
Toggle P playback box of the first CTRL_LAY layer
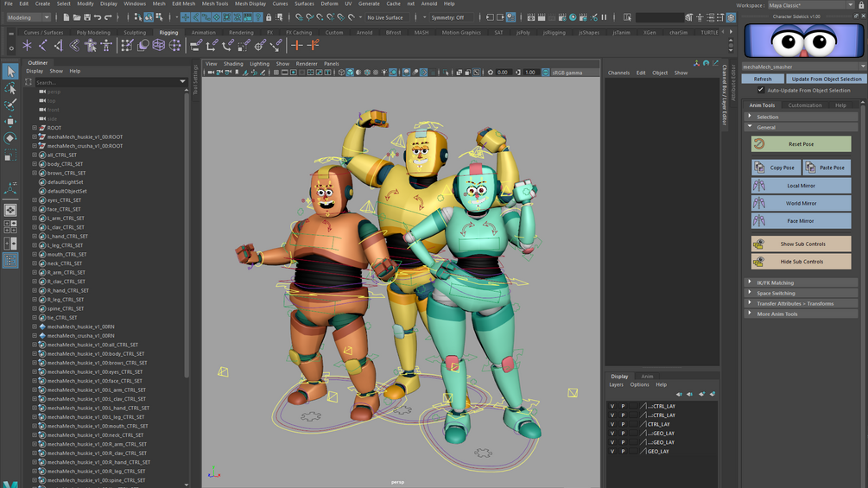[x=623, y=406]
